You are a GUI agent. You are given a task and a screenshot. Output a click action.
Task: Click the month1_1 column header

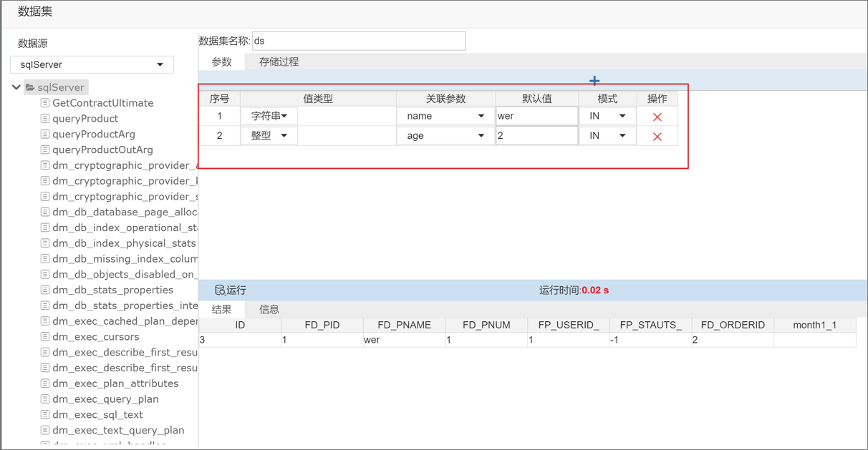[815, 325]
